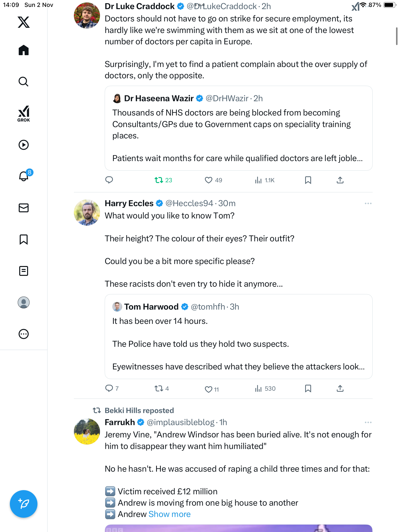Open Notifications bell with 8 badge
Viewport: 399px width, 532px height.
coord(24,176)
